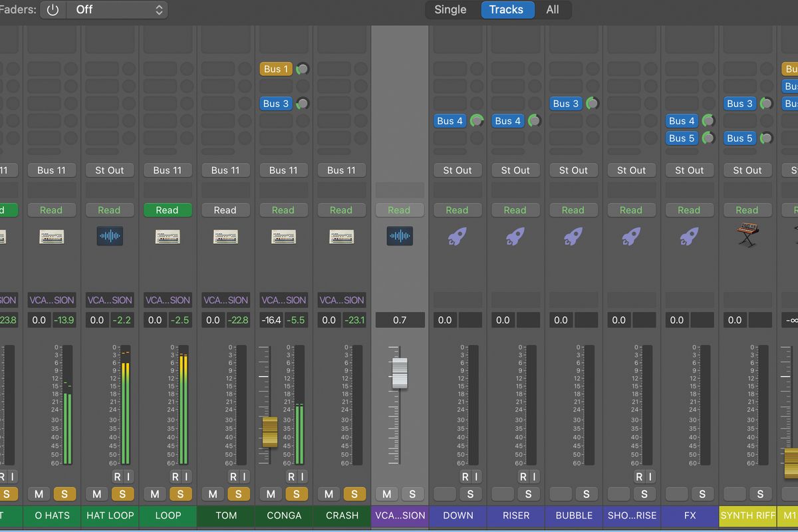Click the Bus 5 send slot on FX

tap(682, 138)
